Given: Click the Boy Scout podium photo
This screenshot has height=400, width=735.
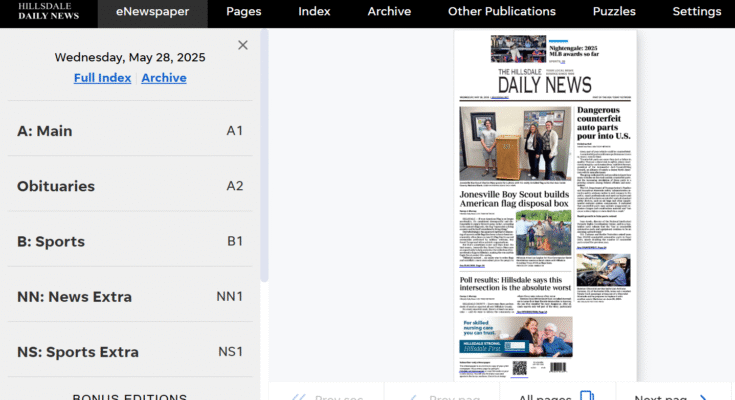Looking at the screenshot, I should pyautogui.click(x=515, y=143).
